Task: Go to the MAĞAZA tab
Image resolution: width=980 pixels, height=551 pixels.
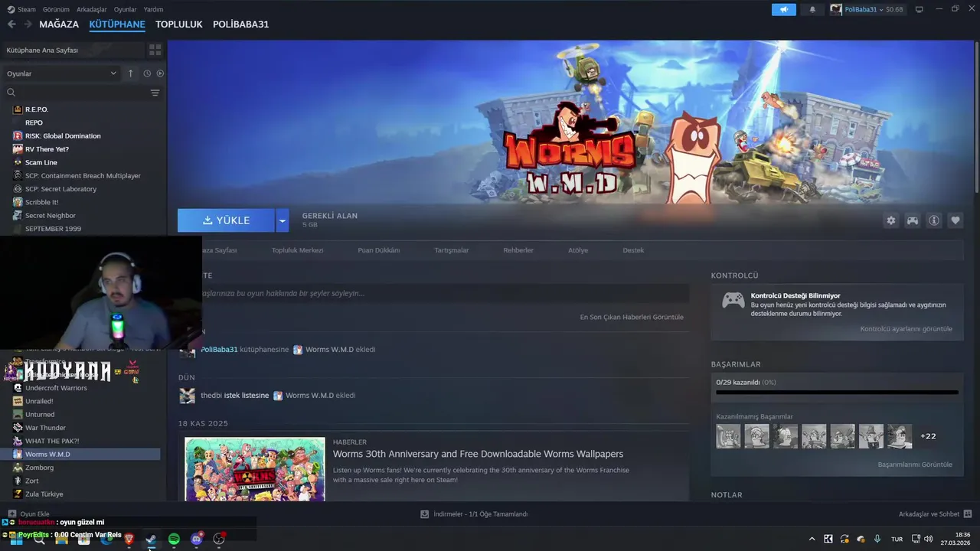Action: point(59,24)
